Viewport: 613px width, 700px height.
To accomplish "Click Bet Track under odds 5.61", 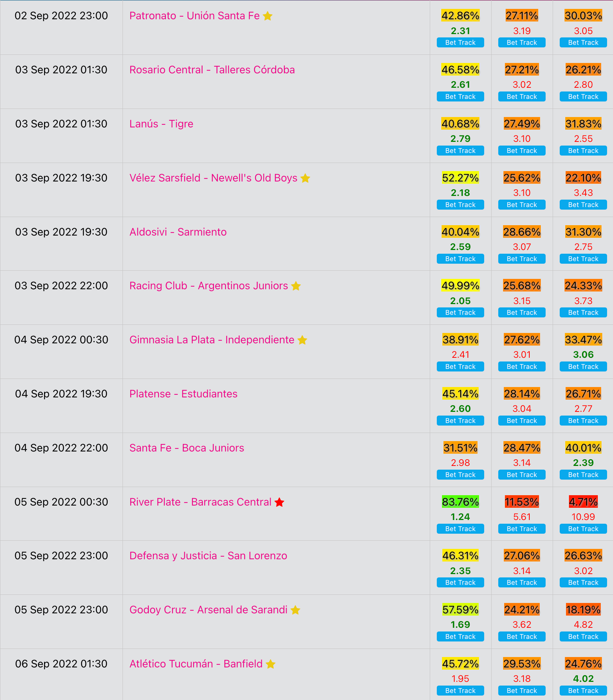I will [522, 529].
